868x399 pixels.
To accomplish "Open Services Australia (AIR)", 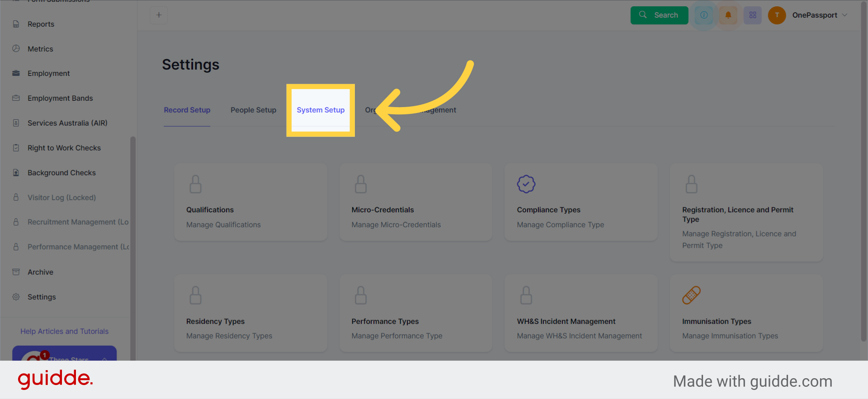I will 67,123.
